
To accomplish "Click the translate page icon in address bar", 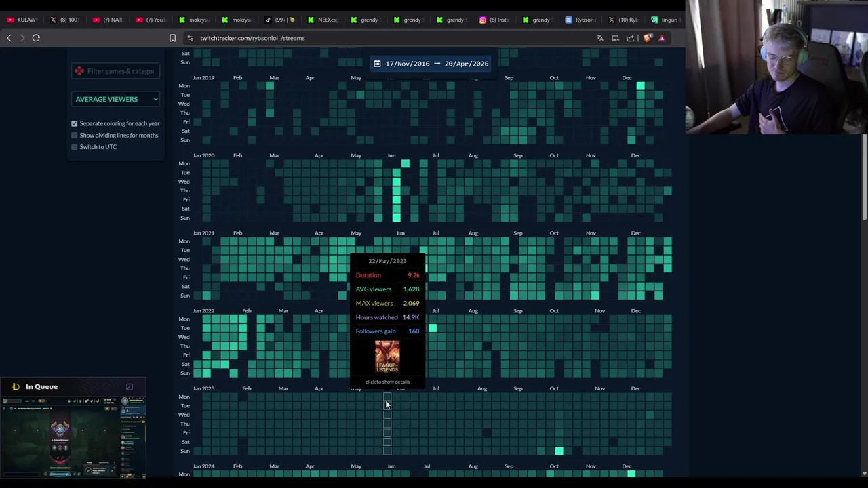I will click(x=599, y=38).
